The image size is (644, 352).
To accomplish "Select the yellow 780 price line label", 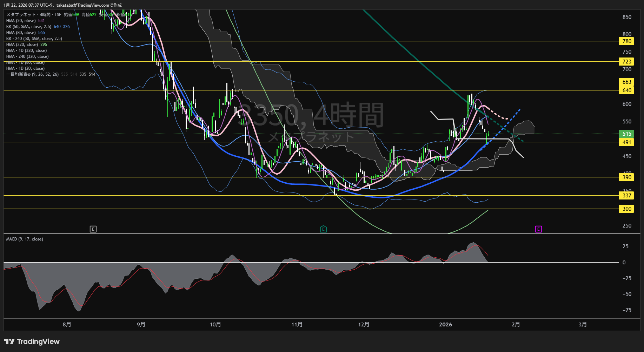I will click(626, 41).
